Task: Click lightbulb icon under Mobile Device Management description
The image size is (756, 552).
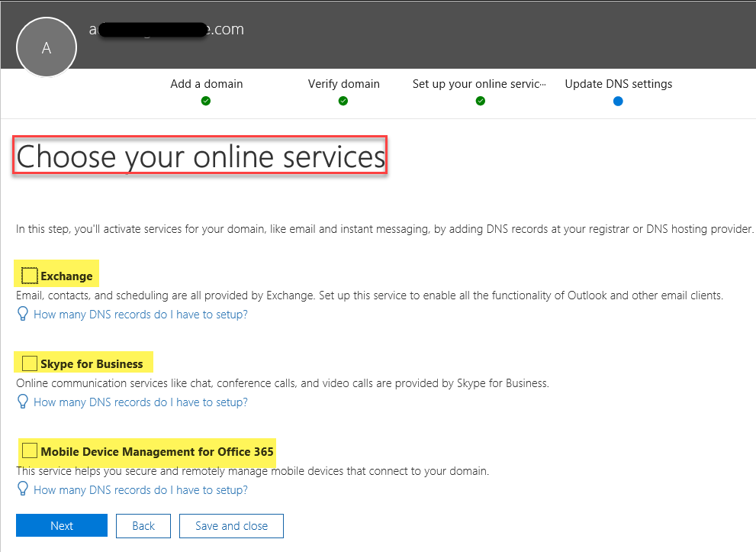Action: click(23, 489)
